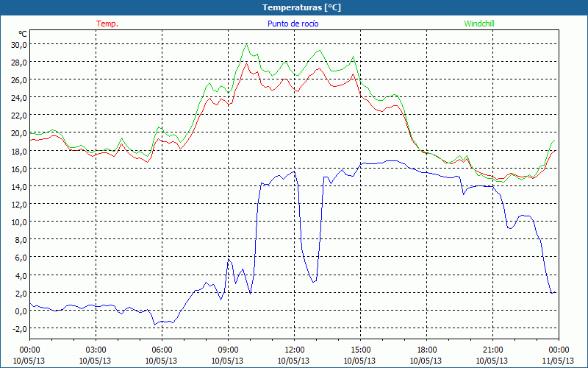
Task: Click the 16,0 y-axis value
Action: [19, 169]
